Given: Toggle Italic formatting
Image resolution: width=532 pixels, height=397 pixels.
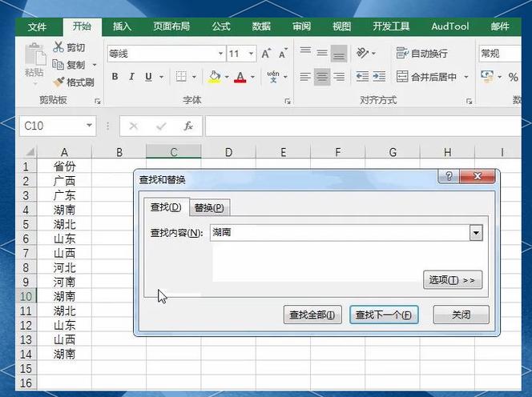Looking at the screenshot, I should [131, 77].
